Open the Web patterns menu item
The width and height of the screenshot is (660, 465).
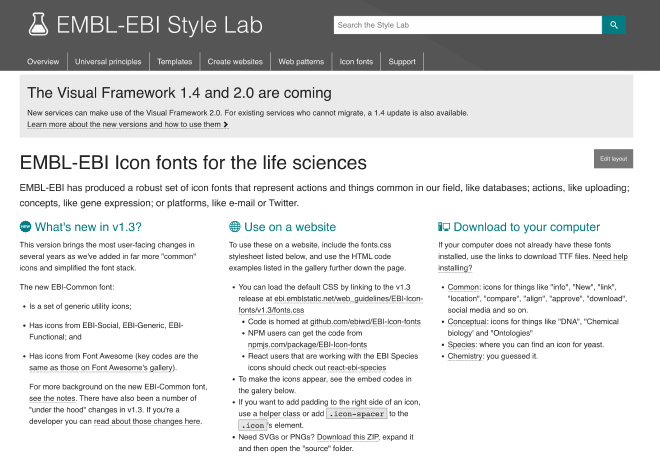(x=301, y=61)
